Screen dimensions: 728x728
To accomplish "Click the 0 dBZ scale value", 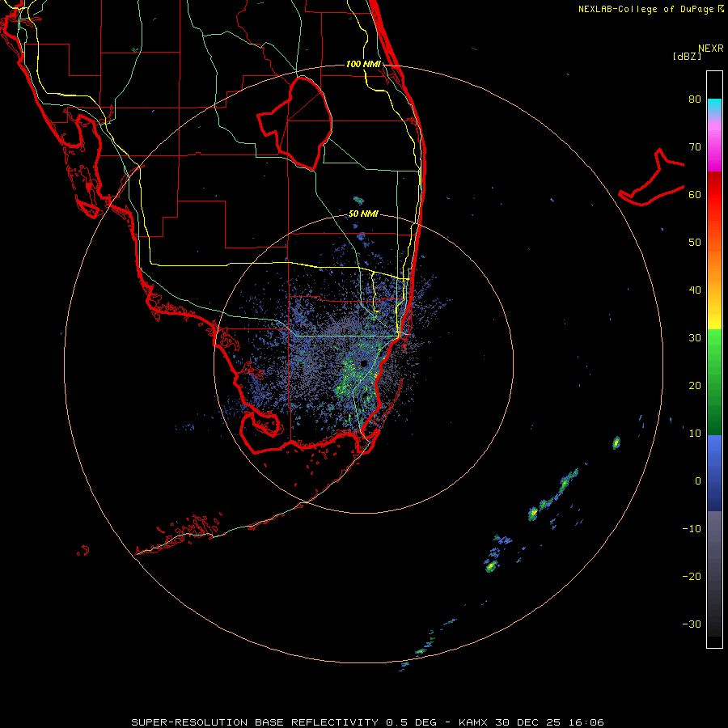I will point(698,481).
